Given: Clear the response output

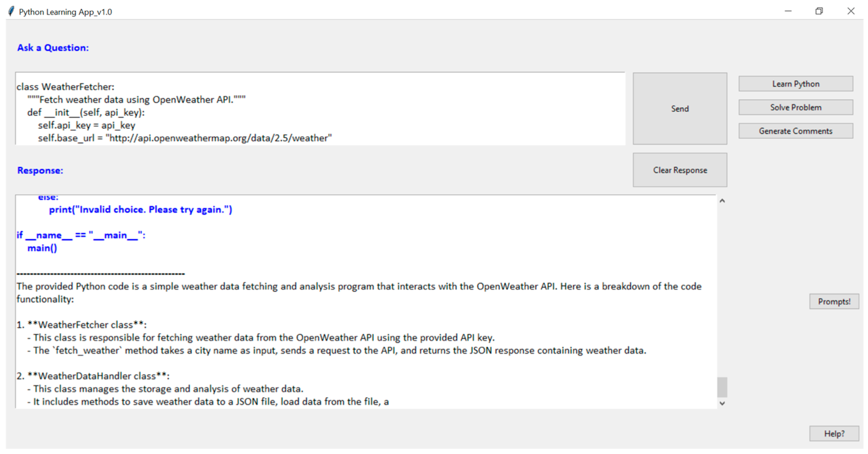Looking at the screenshot, I should point(680,170).
